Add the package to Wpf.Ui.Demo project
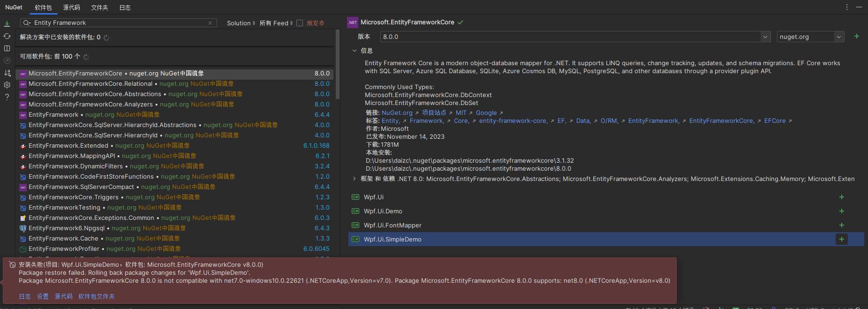The height and width of the screenshot is (309, 868). [842, 211]
